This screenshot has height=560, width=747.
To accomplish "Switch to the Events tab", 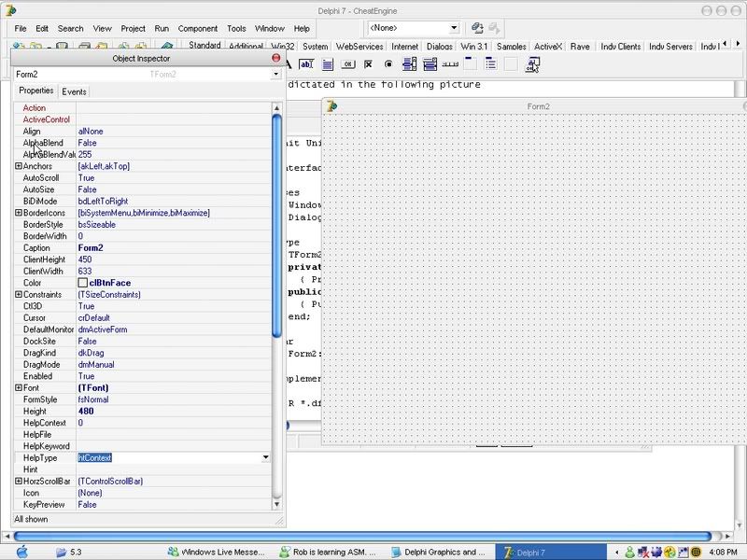I will coord(74,91).
